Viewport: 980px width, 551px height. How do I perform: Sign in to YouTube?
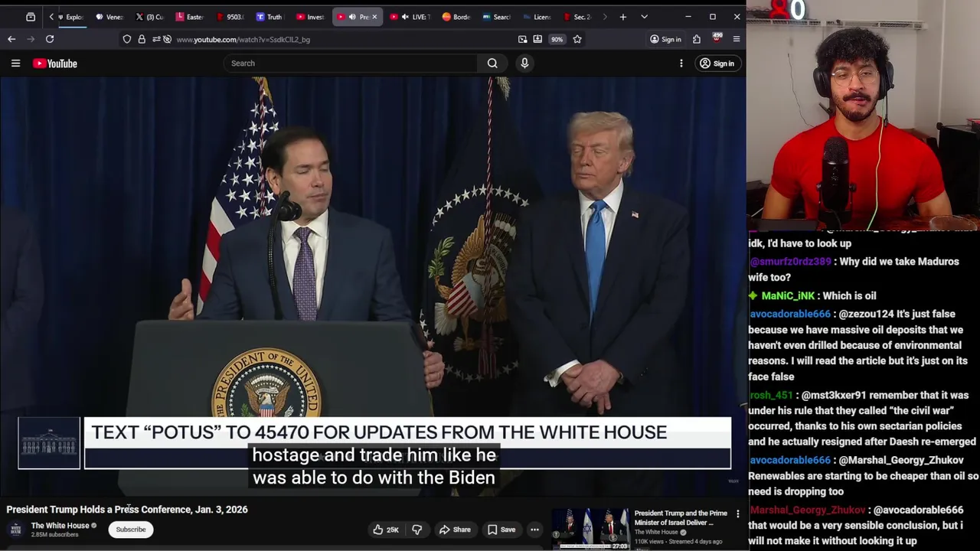pos(717,64)
